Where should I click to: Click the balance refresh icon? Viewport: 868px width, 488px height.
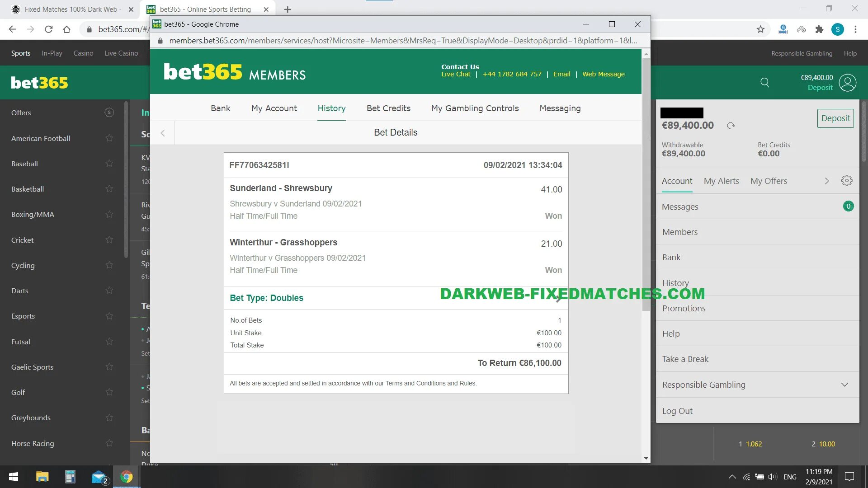pyautogui.click(x=731, y=126)
